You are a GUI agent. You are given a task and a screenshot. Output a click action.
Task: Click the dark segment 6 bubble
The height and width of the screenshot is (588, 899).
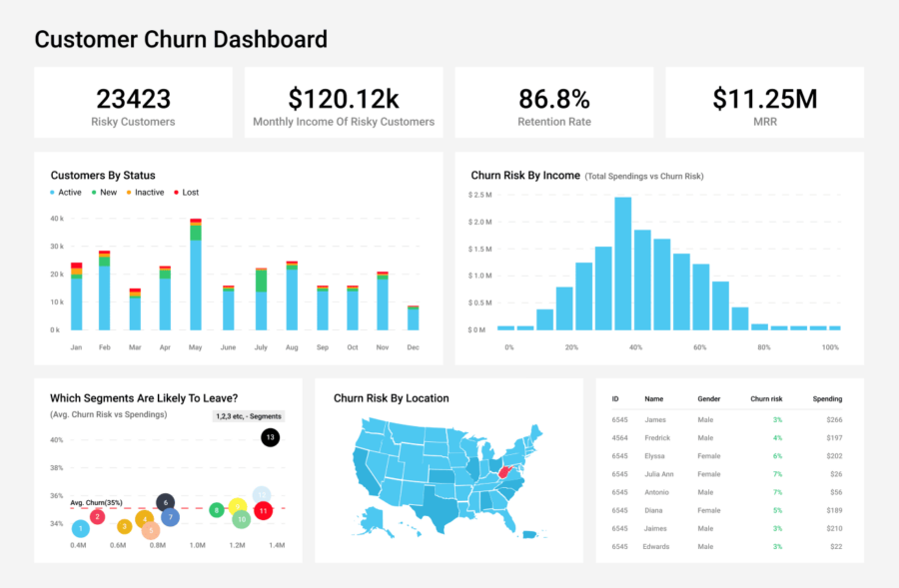[x=166, y=503]
